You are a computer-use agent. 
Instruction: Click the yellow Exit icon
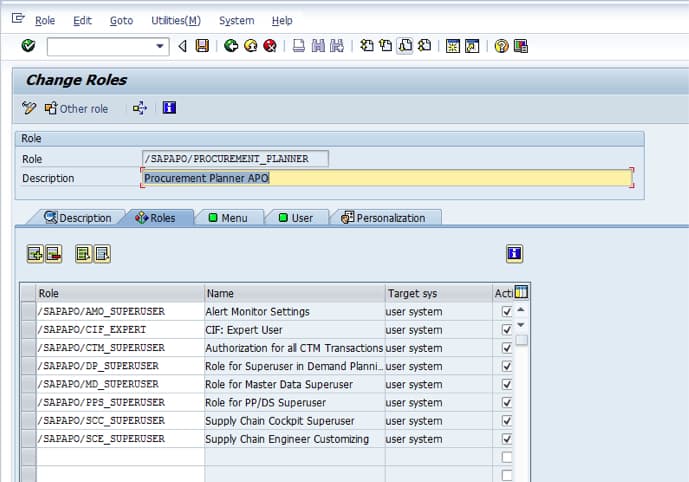(250, 46)
